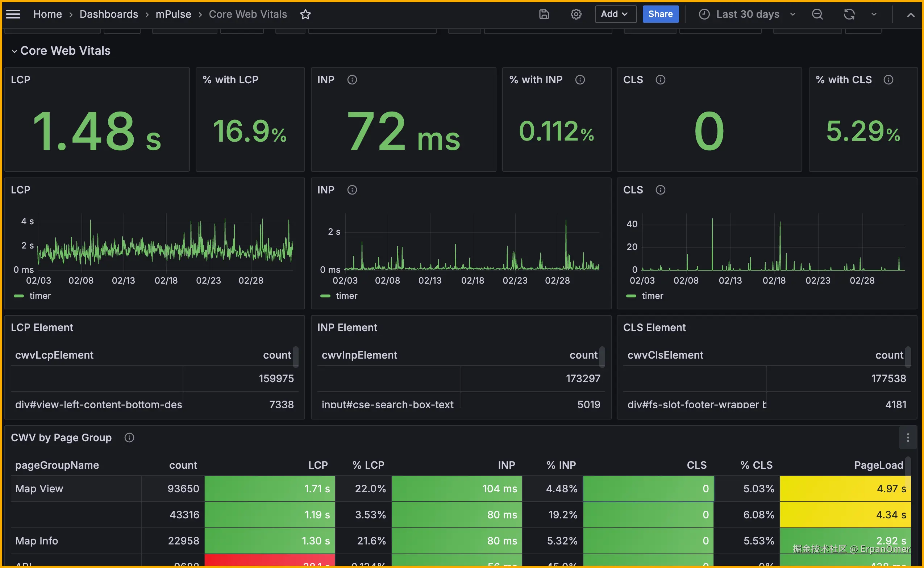This screenshot has height=568, width=924.
Task: Click info icon beside CWV by Page Group
Action: [x=129, y=438]
